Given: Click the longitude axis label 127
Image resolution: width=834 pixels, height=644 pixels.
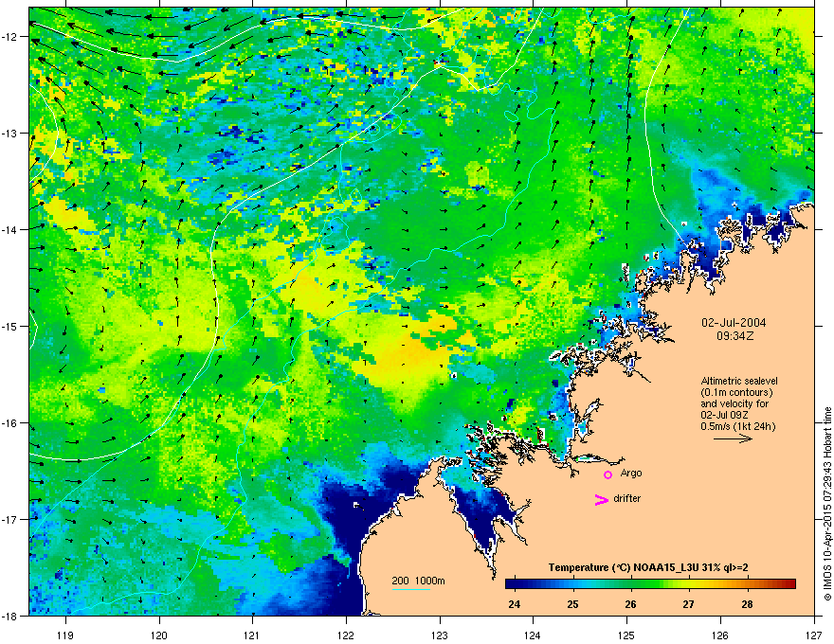Looking at the screenshot, I should click(x=813, y=635).
